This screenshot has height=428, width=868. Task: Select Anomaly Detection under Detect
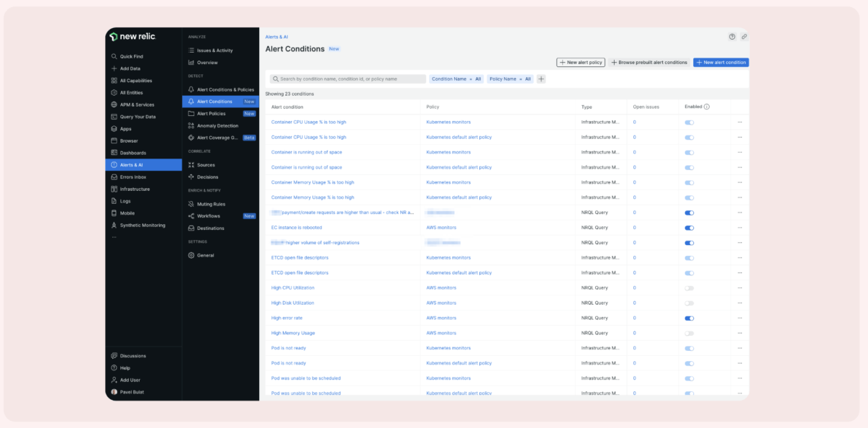(x=218, y=125)
